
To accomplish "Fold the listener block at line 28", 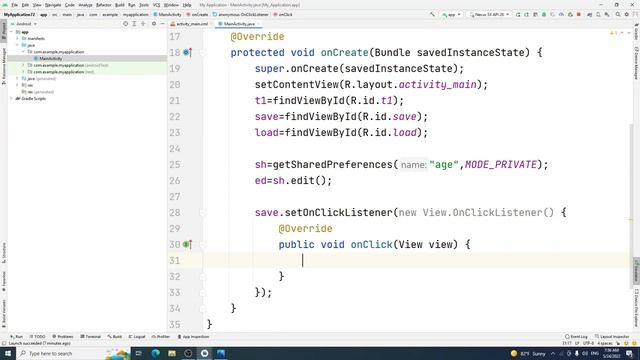I will pyautogui.click(x=203, y=212).
